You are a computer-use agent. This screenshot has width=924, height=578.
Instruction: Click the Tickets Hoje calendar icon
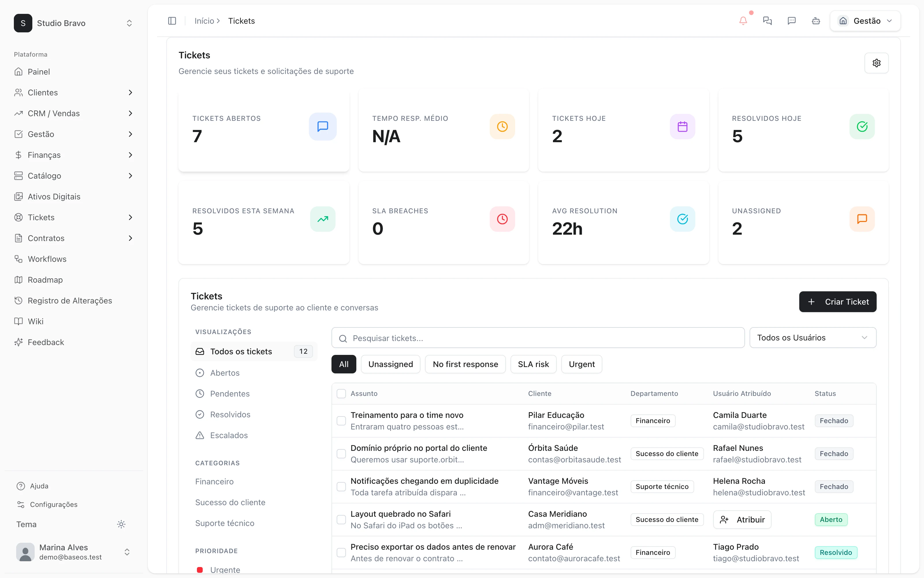(682, 127)
